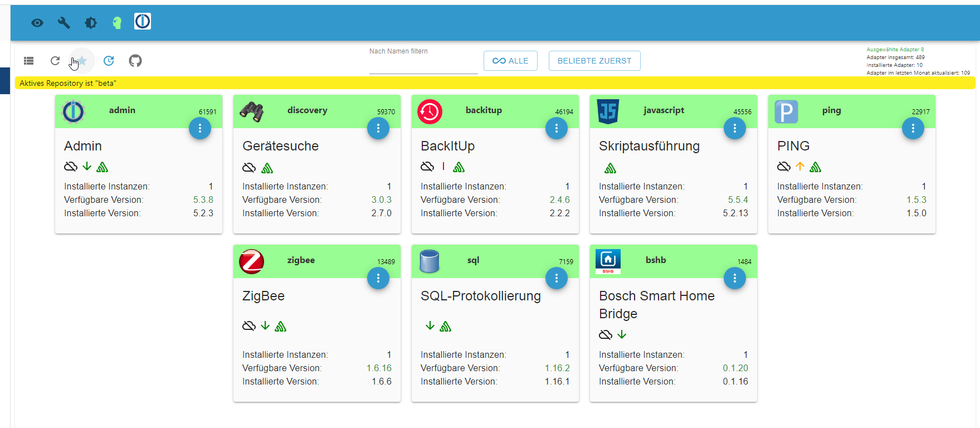Click the ioBroker logo in top bar

(x=143, y=21)
